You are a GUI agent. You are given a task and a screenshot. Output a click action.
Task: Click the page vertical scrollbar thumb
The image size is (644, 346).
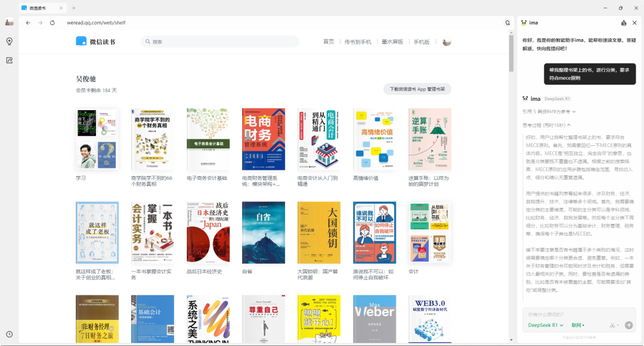coord(512,53)
